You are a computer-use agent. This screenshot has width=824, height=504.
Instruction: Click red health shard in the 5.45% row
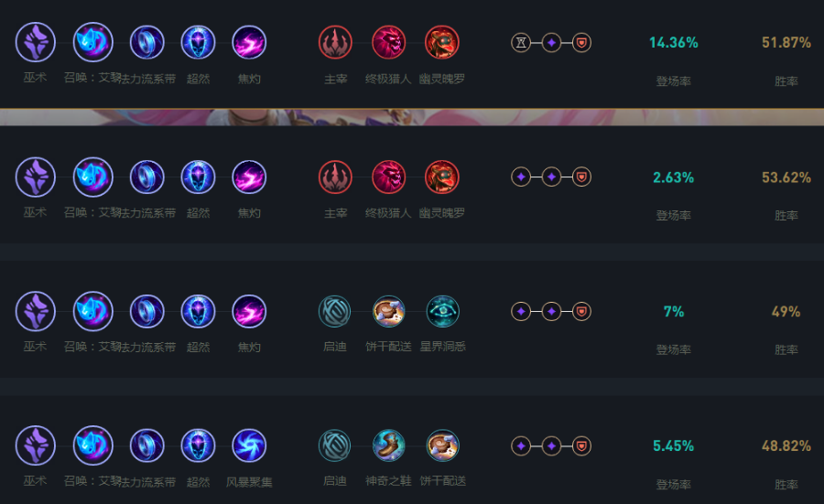pos(581,445)
